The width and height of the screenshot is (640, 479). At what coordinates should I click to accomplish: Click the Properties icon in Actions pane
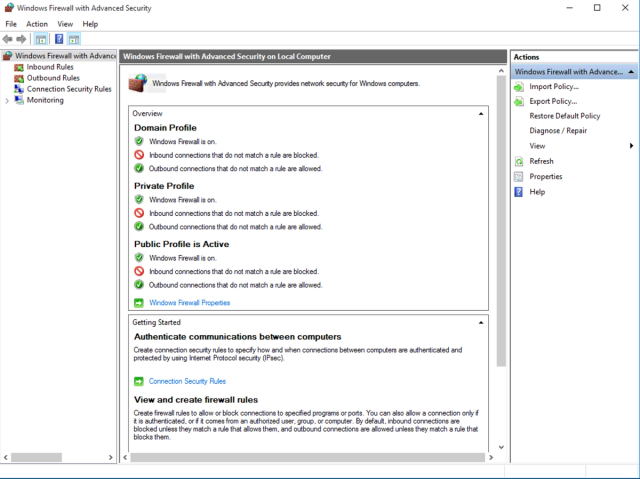(x=519, y=177)
